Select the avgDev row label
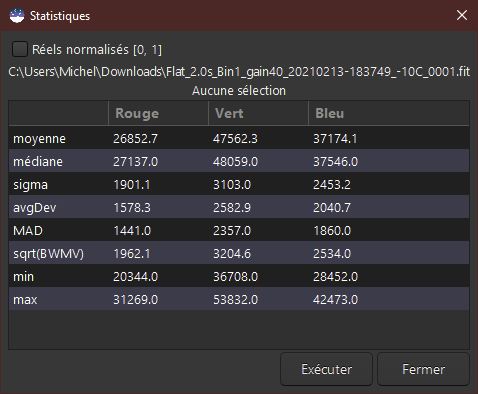 tap(35, 208)
